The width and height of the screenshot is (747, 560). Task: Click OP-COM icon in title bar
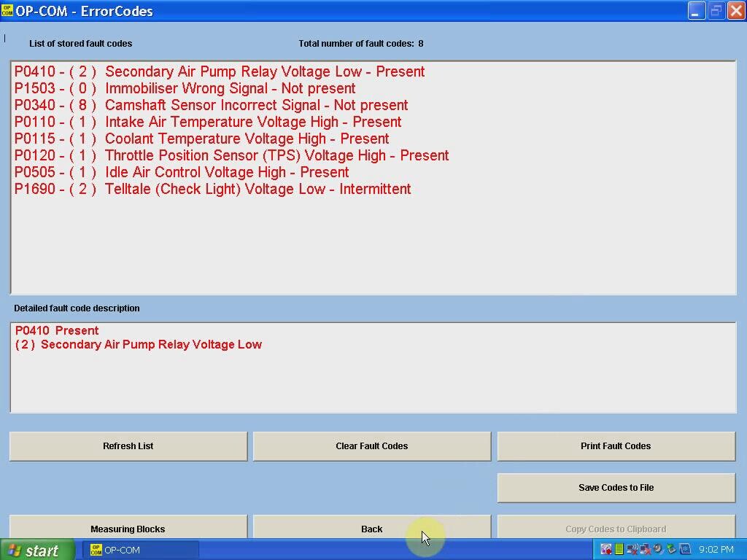point(7,10)
